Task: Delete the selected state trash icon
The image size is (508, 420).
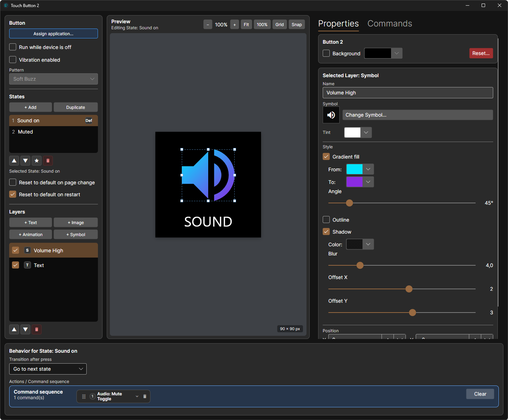Action: click(x=48, y=161)
